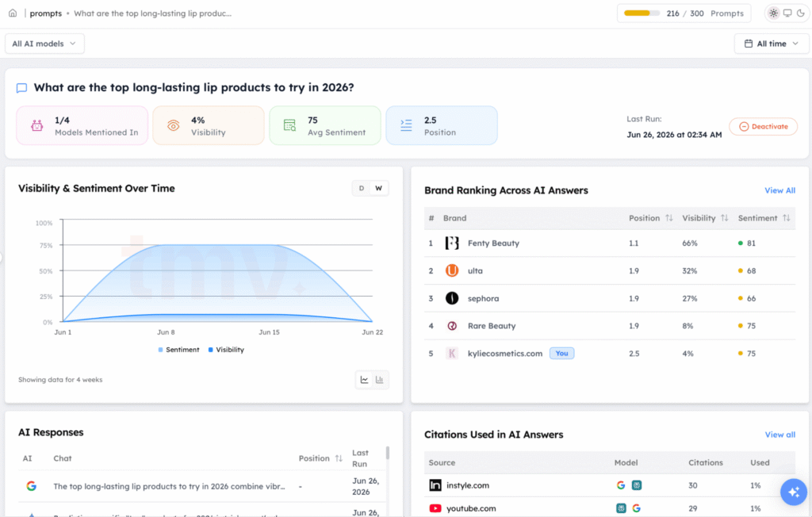Image resolution: width=812 pixels, height=517 pixels.
Task: Deactivate this prompt
Action: tap(764, 126)
